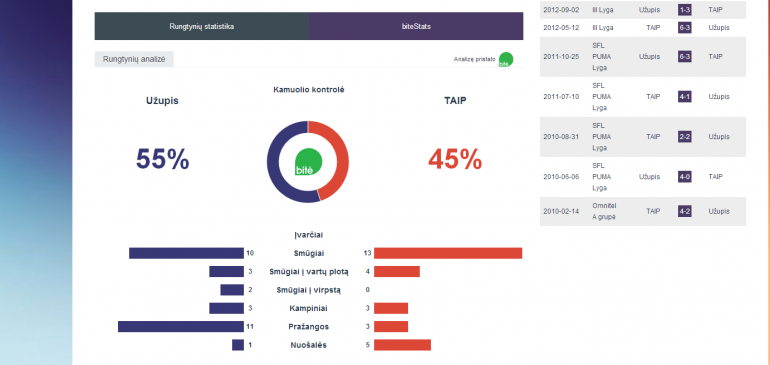
Task: Open the 6-3 score badge from 2012-05-12
Action: pyautogui.click(x=685, y=28)
